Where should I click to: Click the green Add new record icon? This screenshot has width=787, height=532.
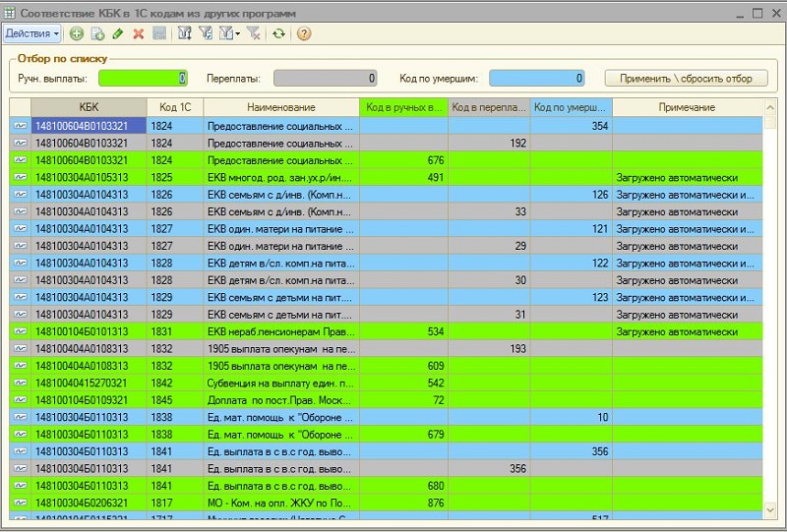click(77, 33)
